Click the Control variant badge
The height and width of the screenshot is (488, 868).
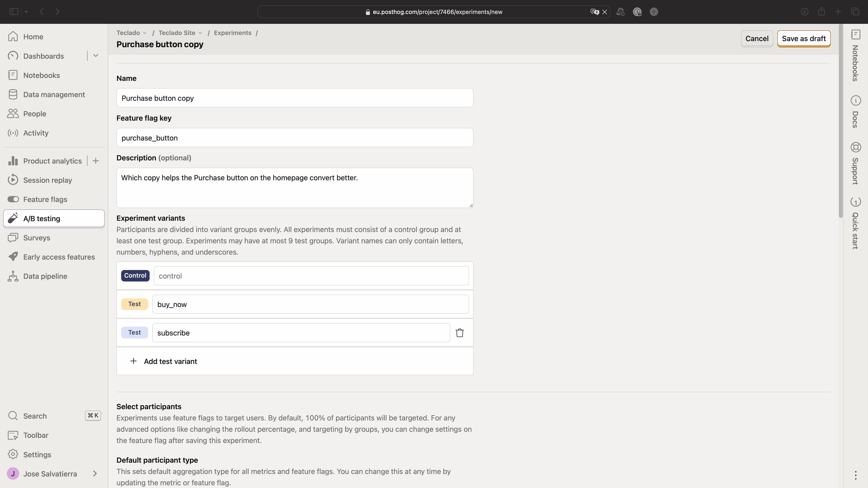pyautogui.click(x=135, y=275)
